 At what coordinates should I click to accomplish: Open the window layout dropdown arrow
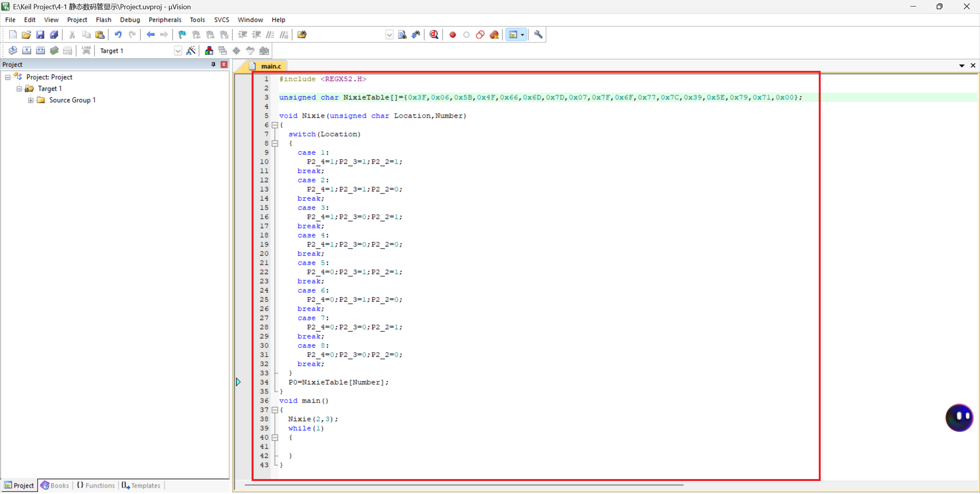(522, 34)
